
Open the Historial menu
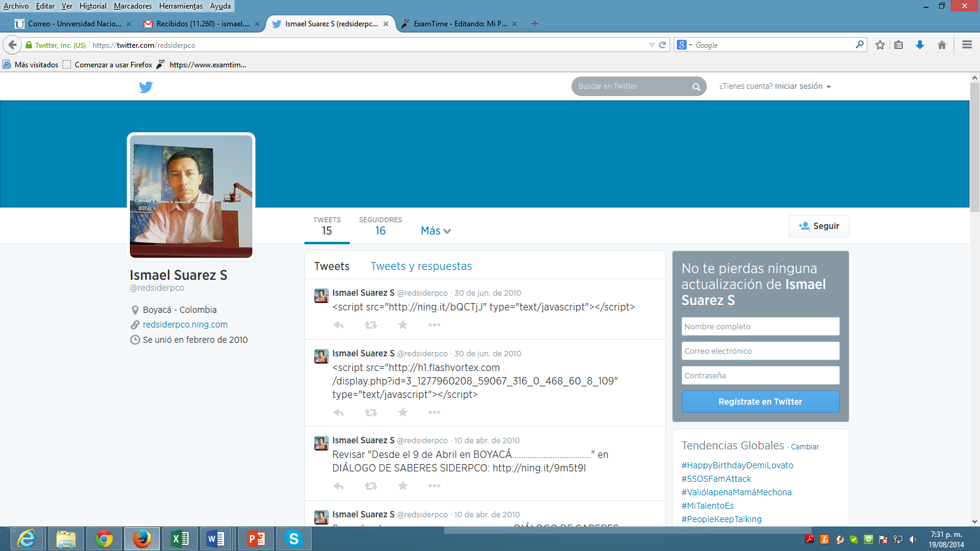pyautogui.click(x=93, y=6)
